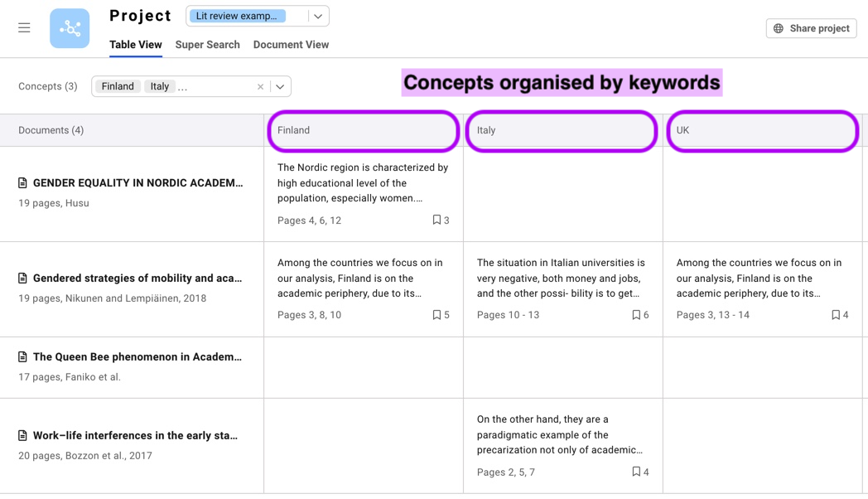
Task: Click bookmark icon in Finland Nordic cell
Action: click(x=436, y=220)
